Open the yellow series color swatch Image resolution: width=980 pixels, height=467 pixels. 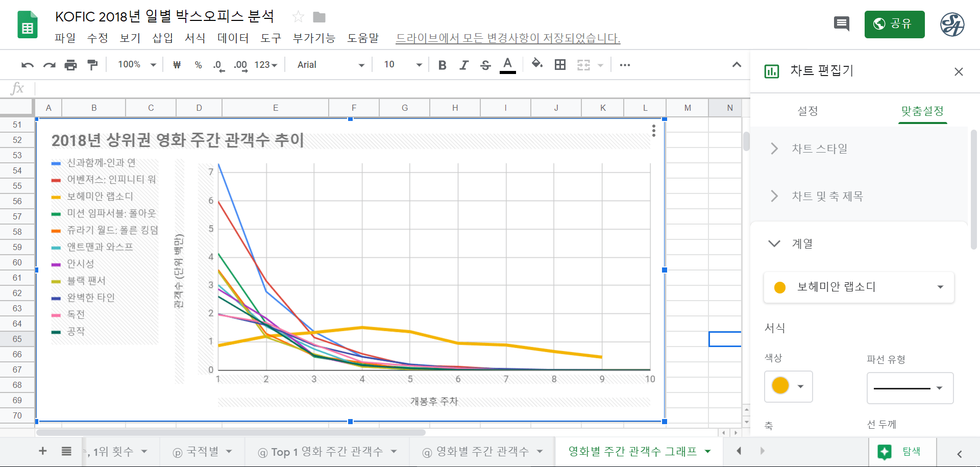(788, 386)
